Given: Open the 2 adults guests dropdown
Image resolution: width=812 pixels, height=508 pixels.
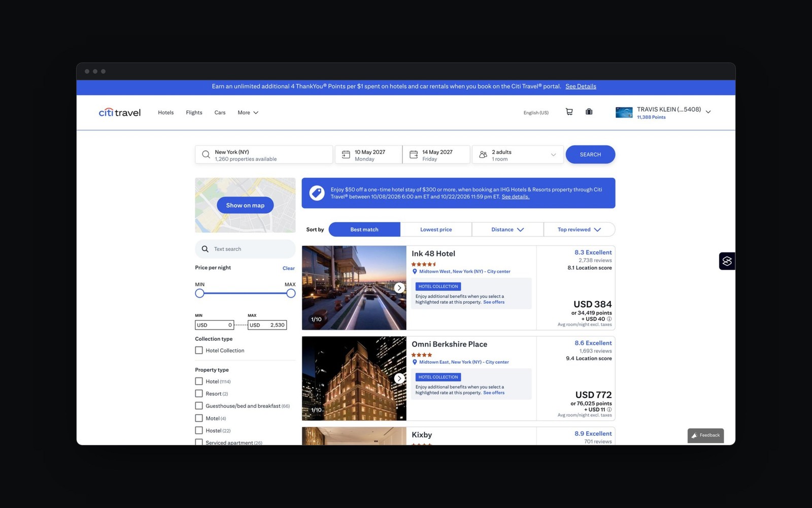Looking at the screenshot, I should [518, 154].
